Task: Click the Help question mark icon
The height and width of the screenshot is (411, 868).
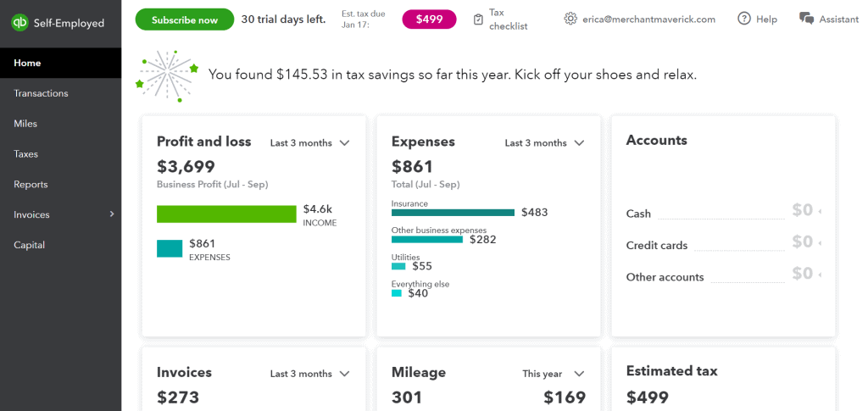Action: click(744, 19)
